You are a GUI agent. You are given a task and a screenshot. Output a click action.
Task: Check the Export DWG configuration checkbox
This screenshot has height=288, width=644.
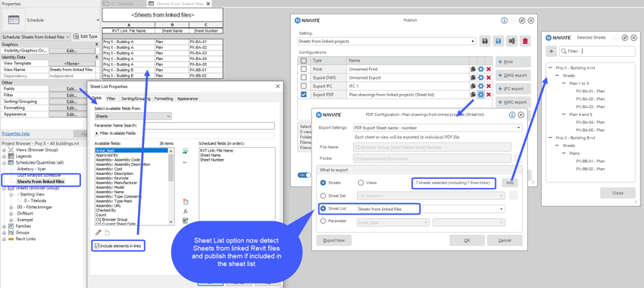point(304,77)
